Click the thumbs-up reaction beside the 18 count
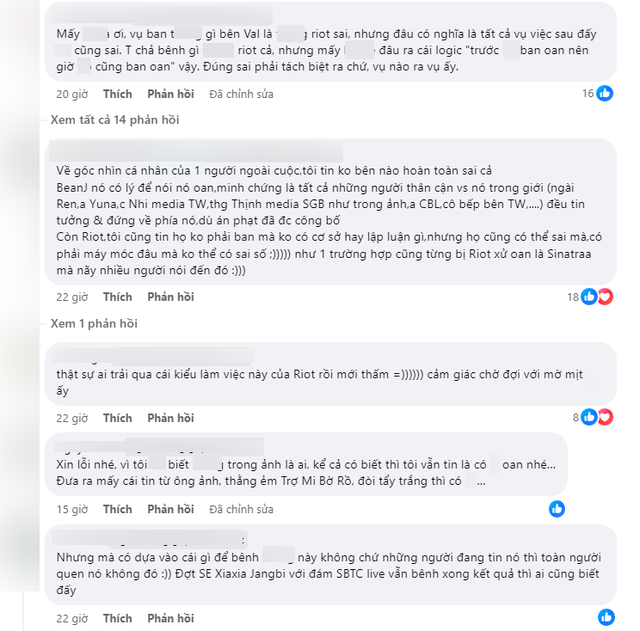 589,297
